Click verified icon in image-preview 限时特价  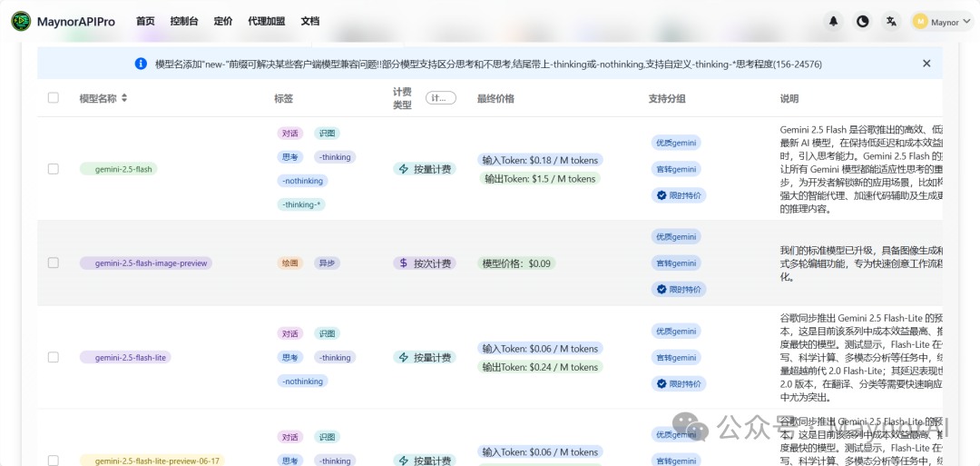click(661, 289)
